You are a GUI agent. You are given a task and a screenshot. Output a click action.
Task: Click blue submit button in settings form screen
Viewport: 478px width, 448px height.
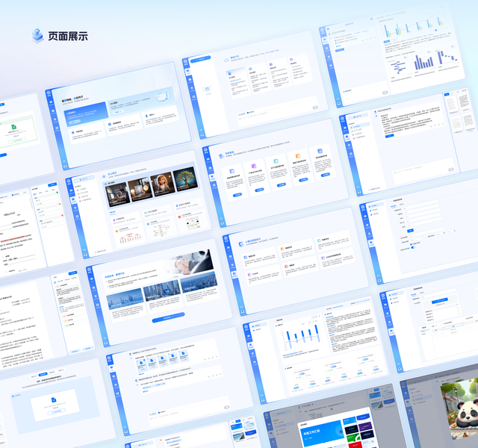(410, 231)
